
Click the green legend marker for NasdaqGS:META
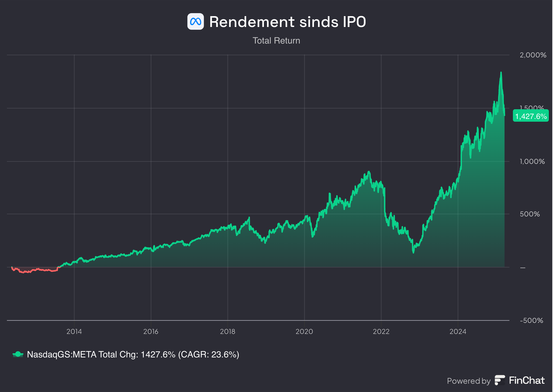(18, 354)
